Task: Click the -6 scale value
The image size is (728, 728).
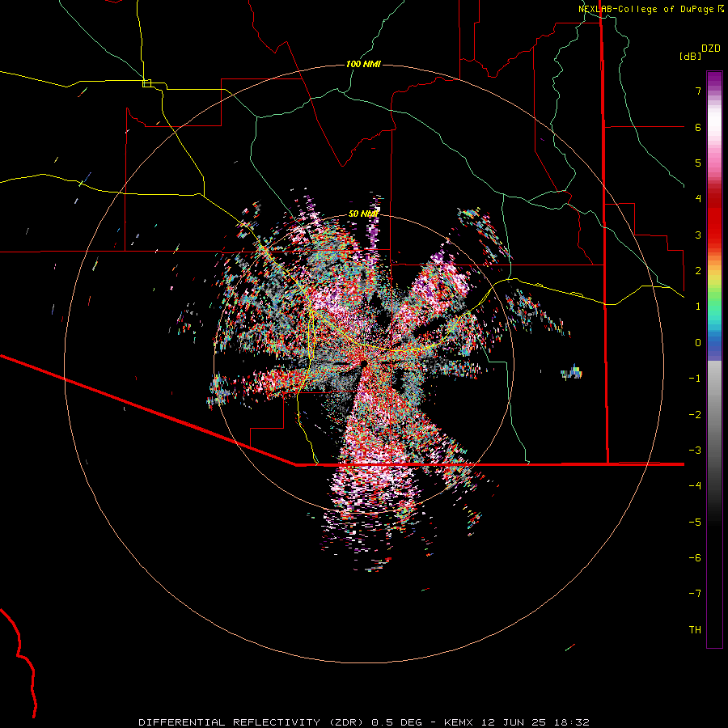Action: [695, 558]
